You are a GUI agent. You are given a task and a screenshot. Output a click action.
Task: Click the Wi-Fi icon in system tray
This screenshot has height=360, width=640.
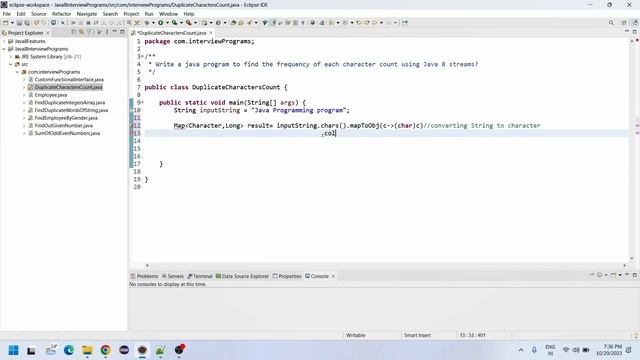tap(566, 350)
